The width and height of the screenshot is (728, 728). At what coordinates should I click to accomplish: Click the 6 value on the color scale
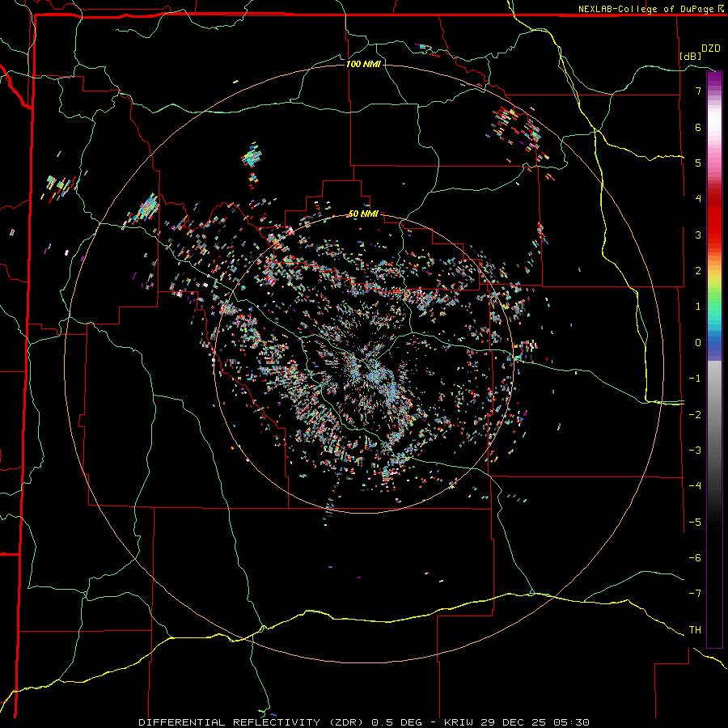[x=698, y=127]
